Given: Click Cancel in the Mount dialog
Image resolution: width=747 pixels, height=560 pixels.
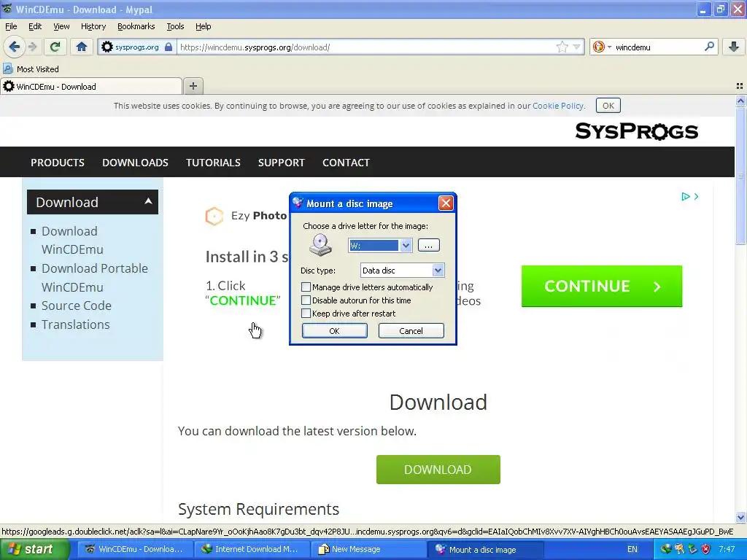Looking at the screenshot, I should point(411,330).
